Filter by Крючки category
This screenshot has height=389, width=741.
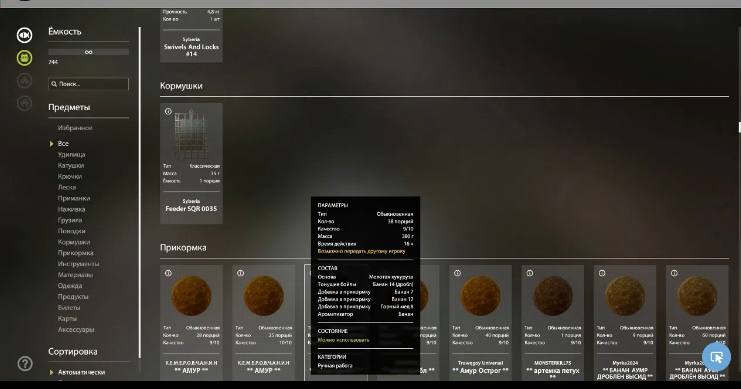70,176
